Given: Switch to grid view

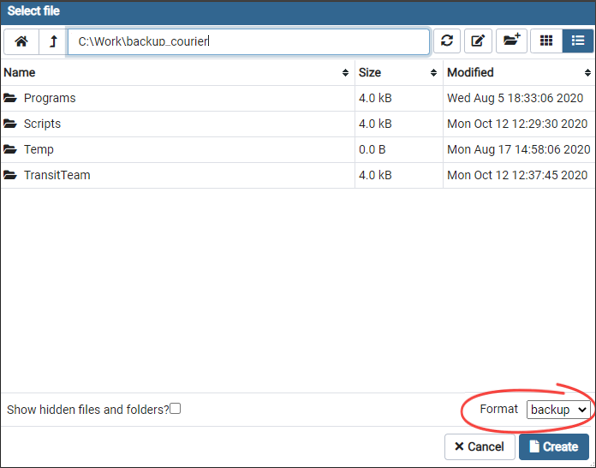Looking at the screenshot, I should coord(546,41).
